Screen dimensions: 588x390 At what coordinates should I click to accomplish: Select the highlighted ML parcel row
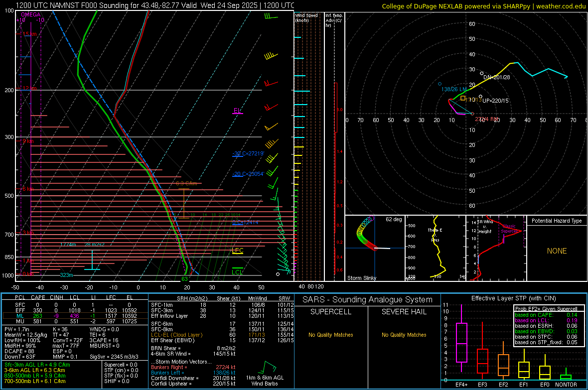(x=75, y=316)
